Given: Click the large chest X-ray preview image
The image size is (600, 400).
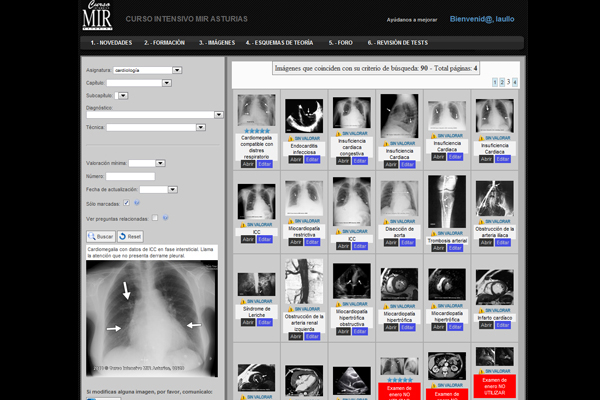Looking at the screenshot, I should [x=152, y=318].
